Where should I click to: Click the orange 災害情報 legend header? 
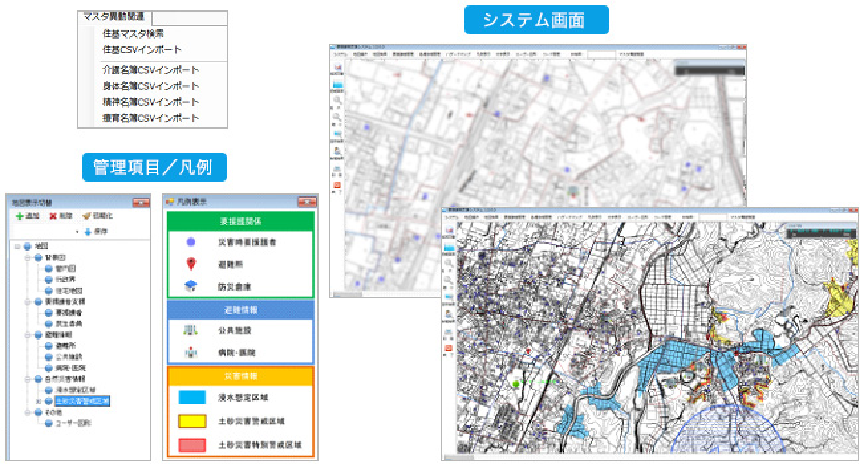point(240,376)
